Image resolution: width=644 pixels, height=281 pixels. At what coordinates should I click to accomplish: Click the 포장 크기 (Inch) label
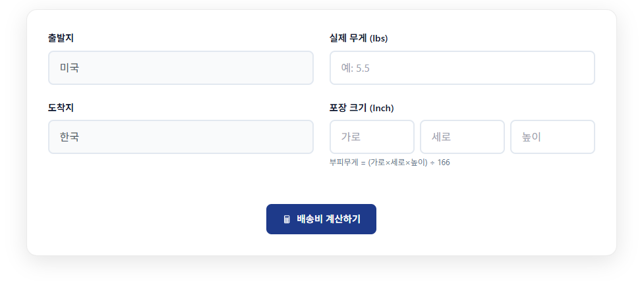click(x=361, y=107)
